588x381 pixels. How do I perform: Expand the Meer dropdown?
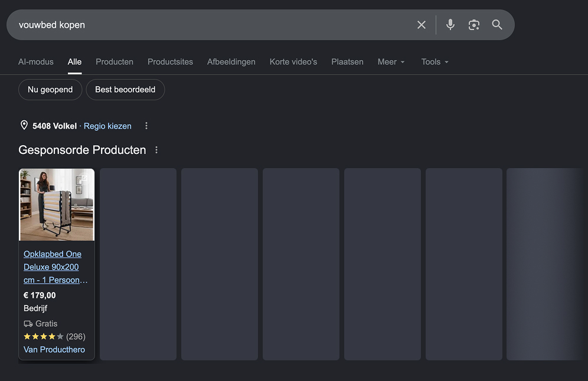(x=391, y=62)
